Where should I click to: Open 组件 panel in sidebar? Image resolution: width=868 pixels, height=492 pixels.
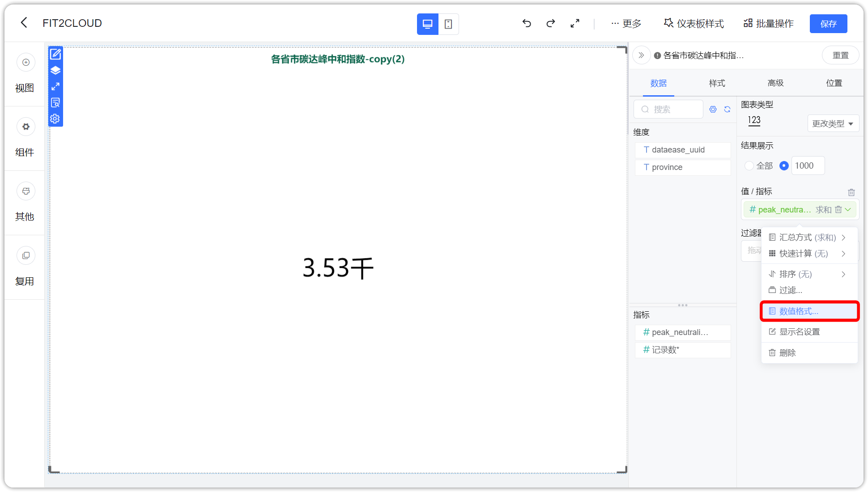click(25, 138)
